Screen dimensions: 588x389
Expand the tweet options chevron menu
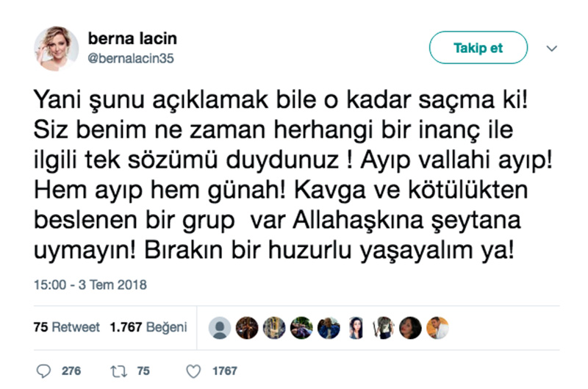[553, 49]
